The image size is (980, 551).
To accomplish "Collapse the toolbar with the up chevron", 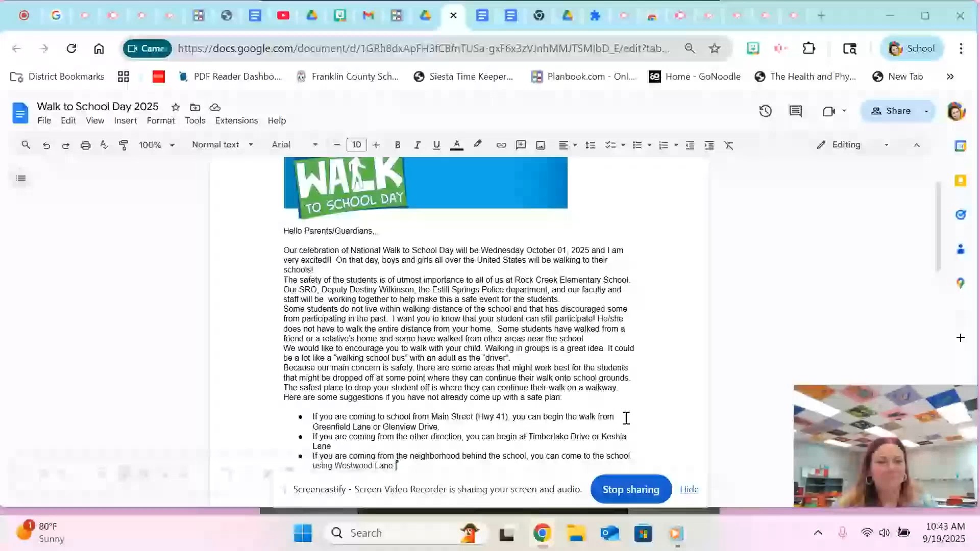I will point(917,145).
